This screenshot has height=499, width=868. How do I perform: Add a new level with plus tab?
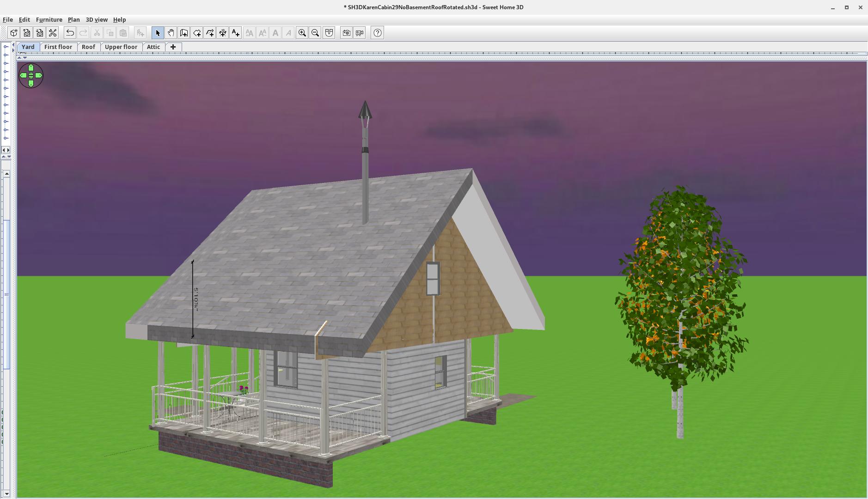pos(173,47)
